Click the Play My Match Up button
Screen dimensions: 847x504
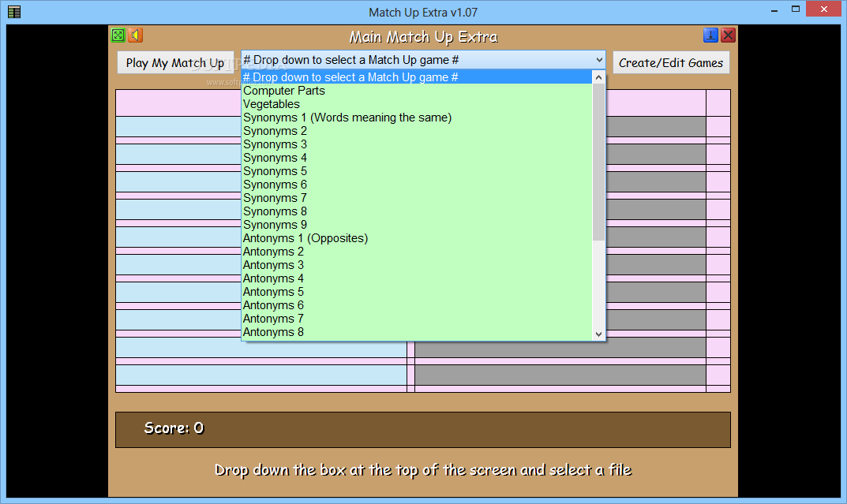point(175,62)
